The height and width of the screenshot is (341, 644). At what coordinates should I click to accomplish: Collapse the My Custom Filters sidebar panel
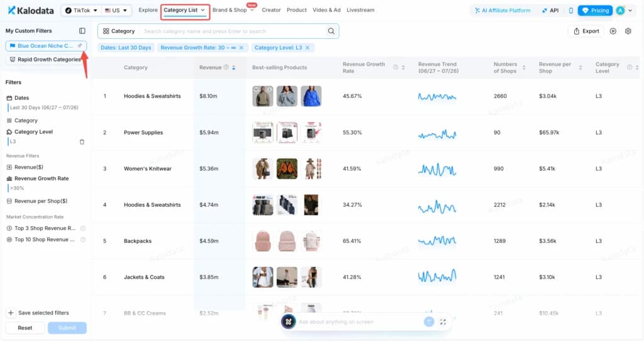click(82, 31)
